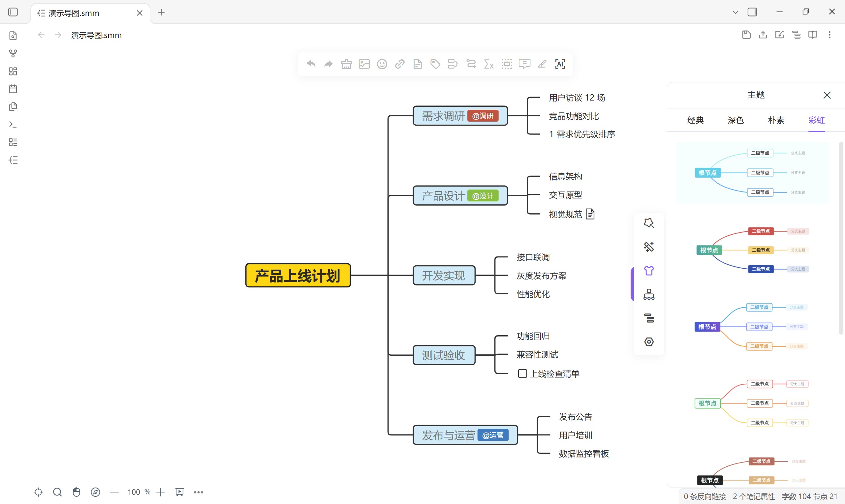This screenshot has width=845, height=504.
Task: Switch to the 经典 theme tab
Action: [695, 120]
